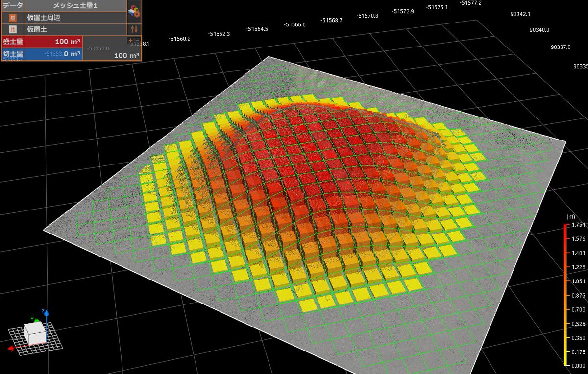This screenshot has width=588, height=374.
Task: Select the メッシュ土量1 data title
Action: 76,5
